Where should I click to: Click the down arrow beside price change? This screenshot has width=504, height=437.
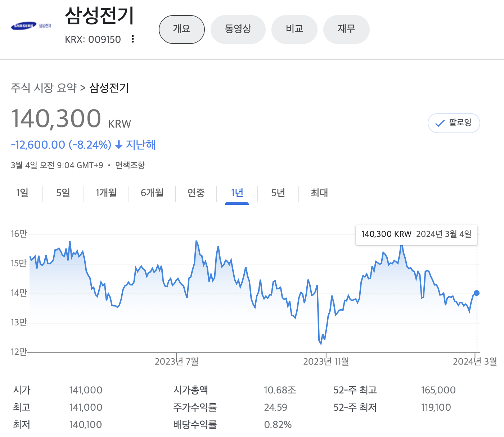pyautogui.click(x=118, y=145)
